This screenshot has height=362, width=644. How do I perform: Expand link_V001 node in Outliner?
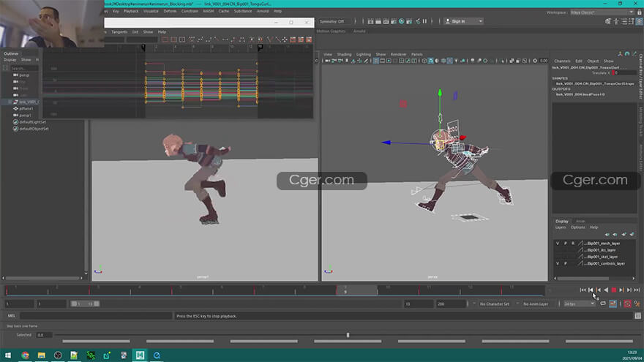(10, 102)
